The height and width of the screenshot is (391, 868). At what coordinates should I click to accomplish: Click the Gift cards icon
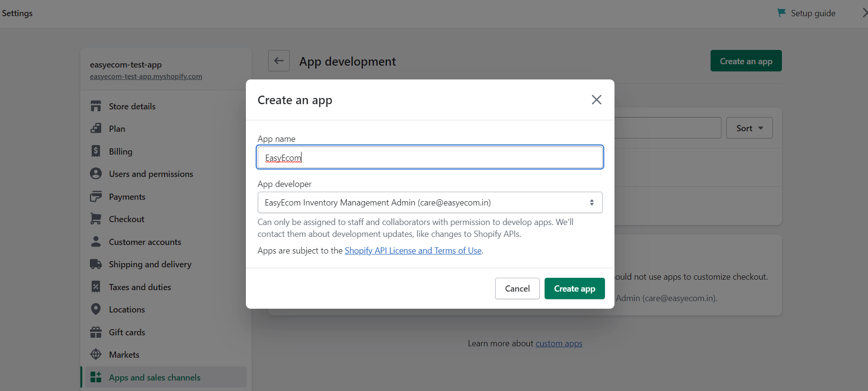tap(96, 332)
